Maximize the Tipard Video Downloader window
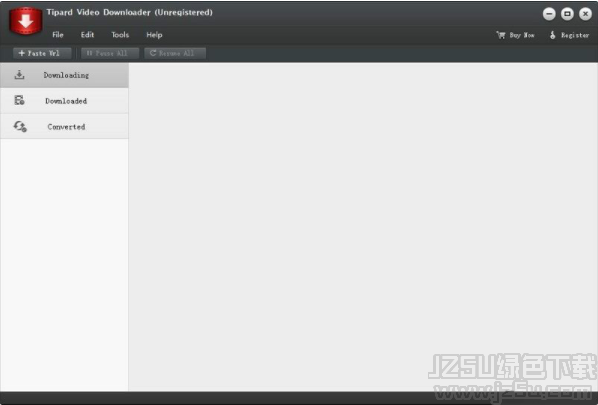 click(567, 14)
